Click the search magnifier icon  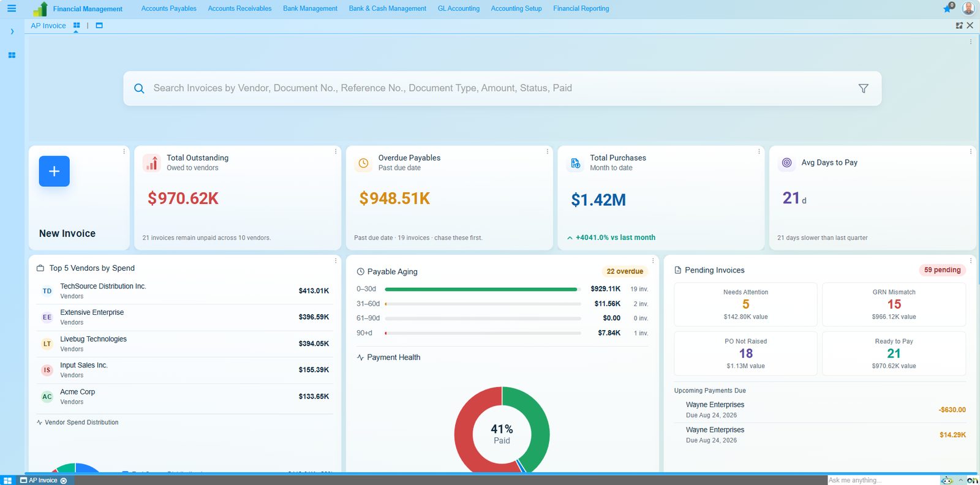tap(139, 88)
